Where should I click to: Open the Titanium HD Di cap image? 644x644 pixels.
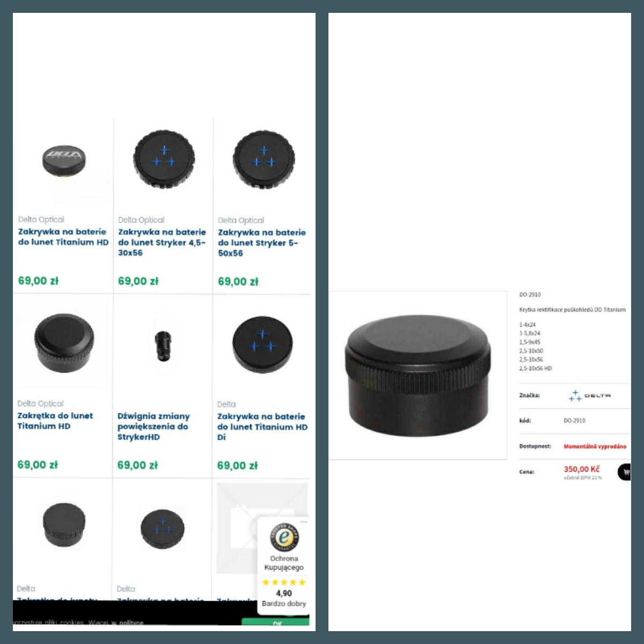tap(262, 344)
